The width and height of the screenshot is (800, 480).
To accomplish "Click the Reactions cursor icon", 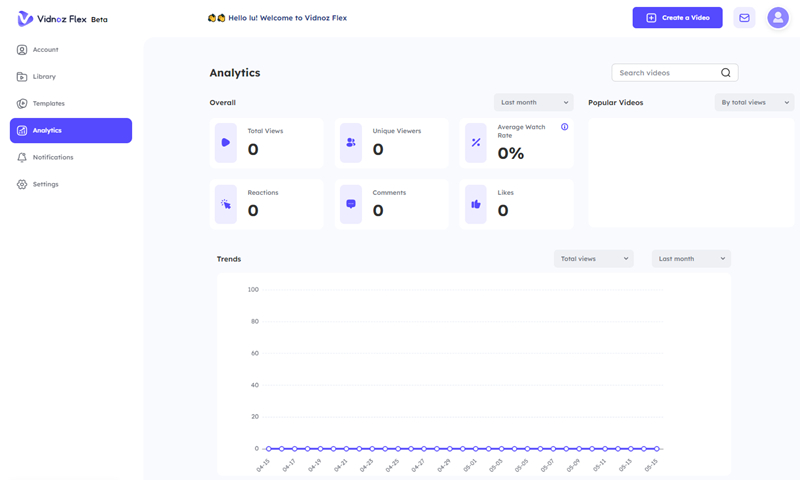I will pos(226,204).
